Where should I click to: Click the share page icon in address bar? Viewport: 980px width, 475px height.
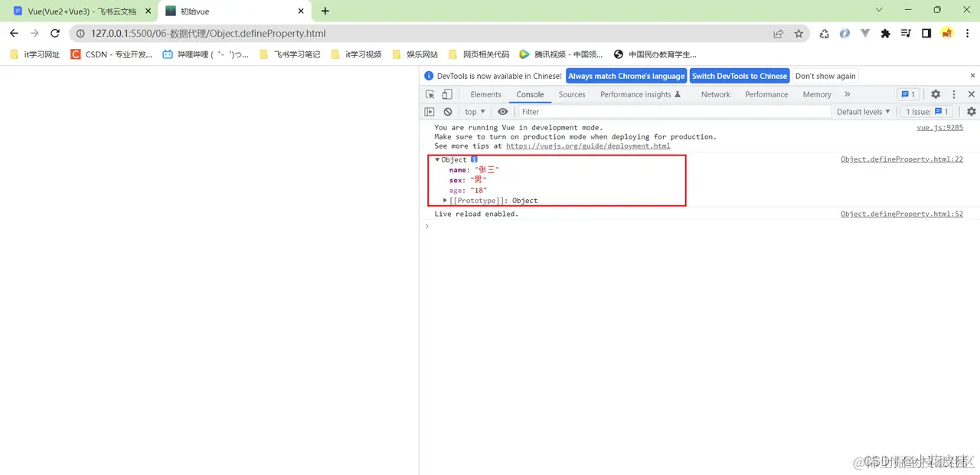point(778,34)
